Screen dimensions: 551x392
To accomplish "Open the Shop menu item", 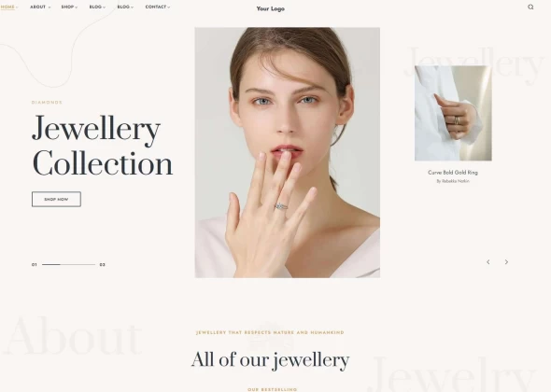I will point(67,7).
